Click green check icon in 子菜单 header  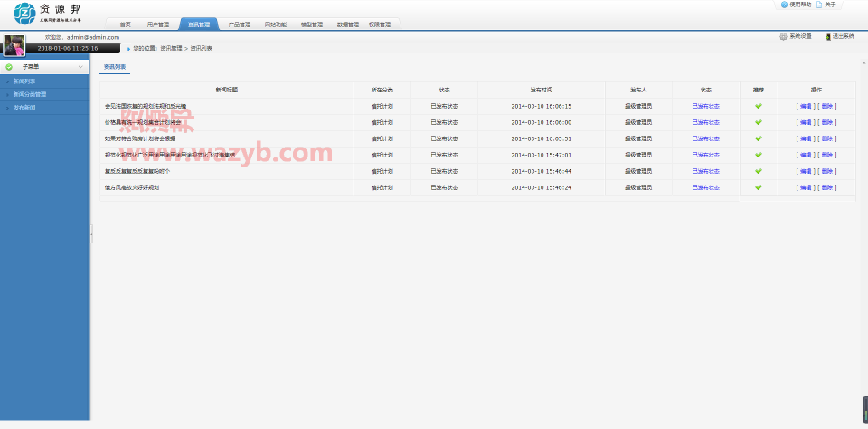tap(9, 67)
